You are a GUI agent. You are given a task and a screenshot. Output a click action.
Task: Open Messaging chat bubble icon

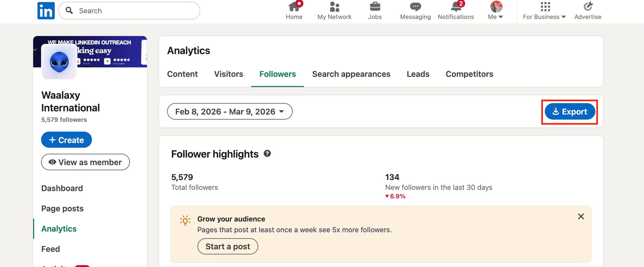pyautogui.click(x=415, y=6)
